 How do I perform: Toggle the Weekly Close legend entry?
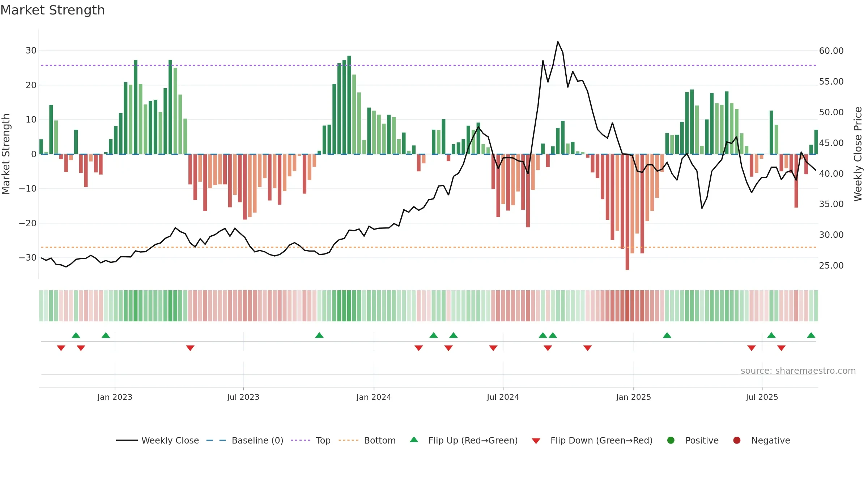point(157,440)
